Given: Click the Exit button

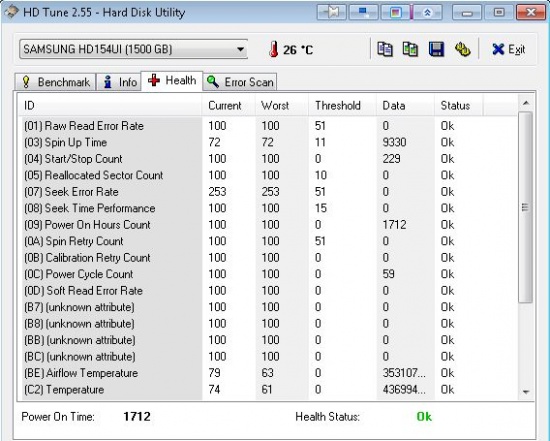Looking at the screenshot, I should [508, 49].
